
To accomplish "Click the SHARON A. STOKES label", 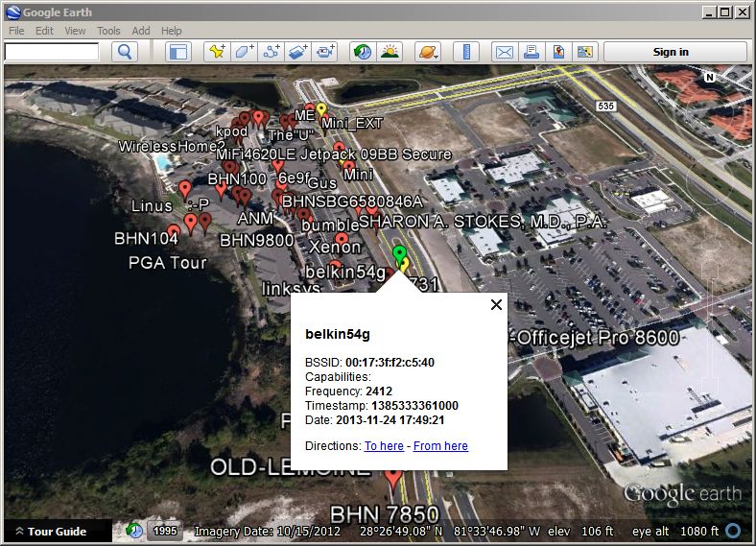I will (x=483, y=222).
